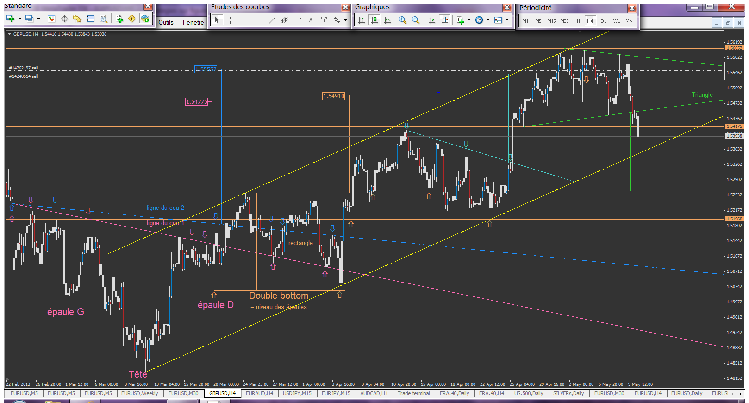Screen dimensions: 749x403
Task: Click the 'Tête' chart label
Action: 138,374
